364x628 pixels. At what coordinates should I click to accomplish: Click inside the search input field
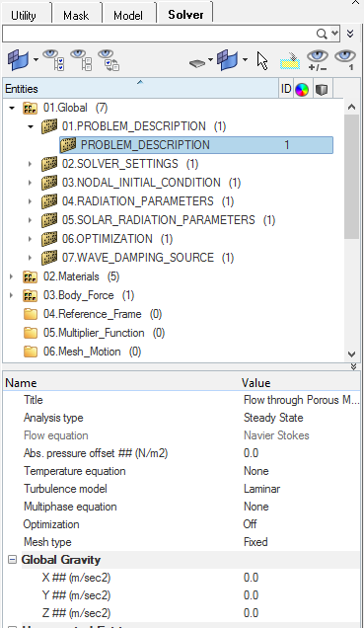159,34
